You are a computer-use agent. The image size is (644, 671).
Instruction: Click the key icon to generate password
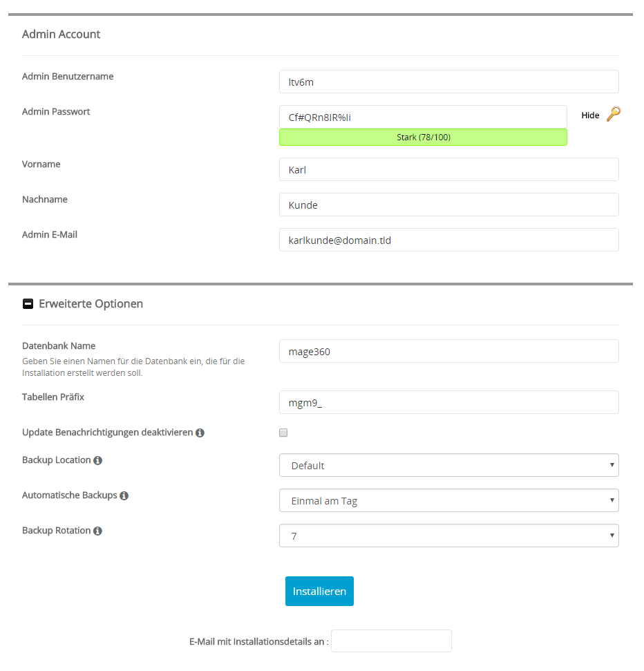pos(613,114)
